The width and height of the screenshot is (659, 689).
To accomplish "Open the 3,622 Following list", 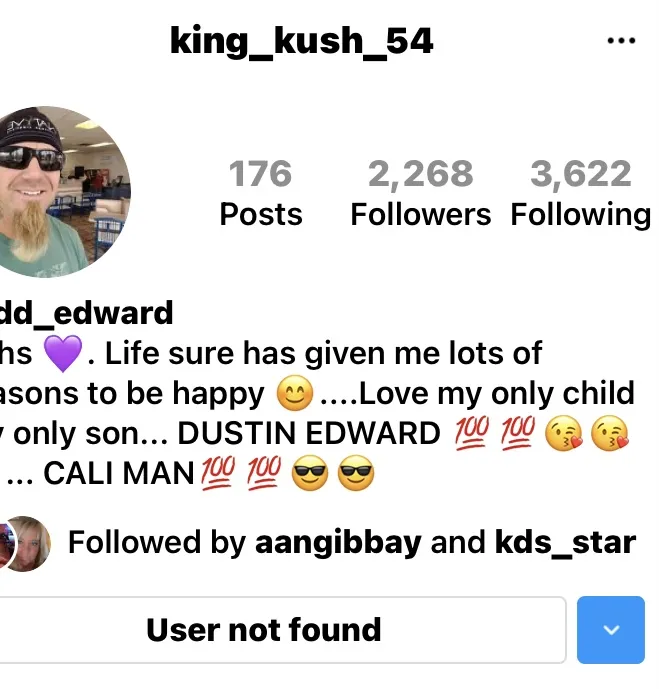I will tap(580, 193).
